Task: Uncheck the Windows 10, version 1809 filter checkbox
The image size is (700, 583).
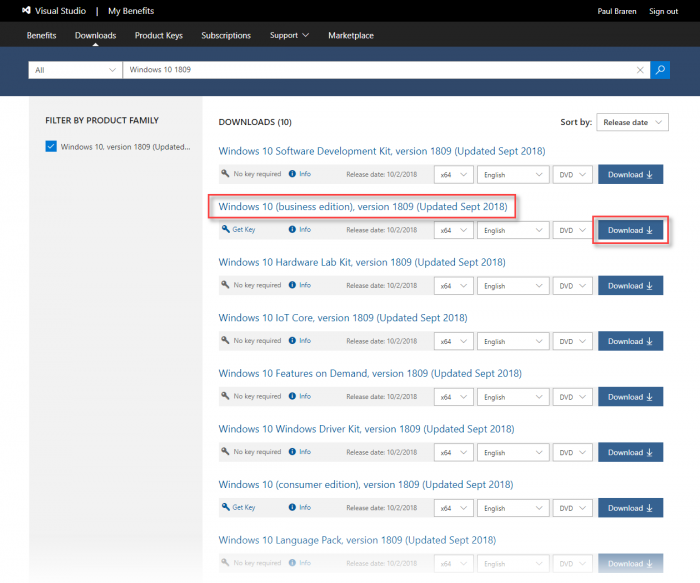Action: (51, 146)
